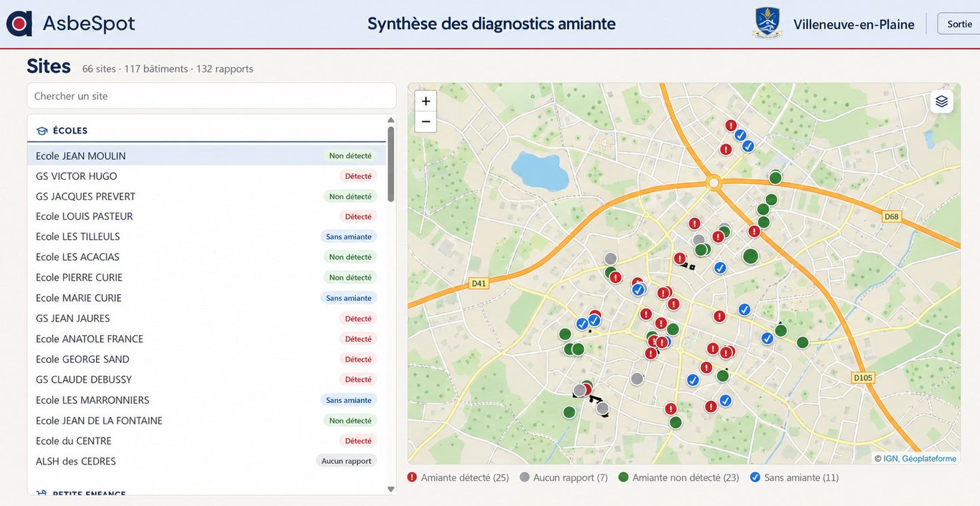Click the Aucun rapport (7) legend label
The width and height of the screenshot is (980, 506).
570,478
